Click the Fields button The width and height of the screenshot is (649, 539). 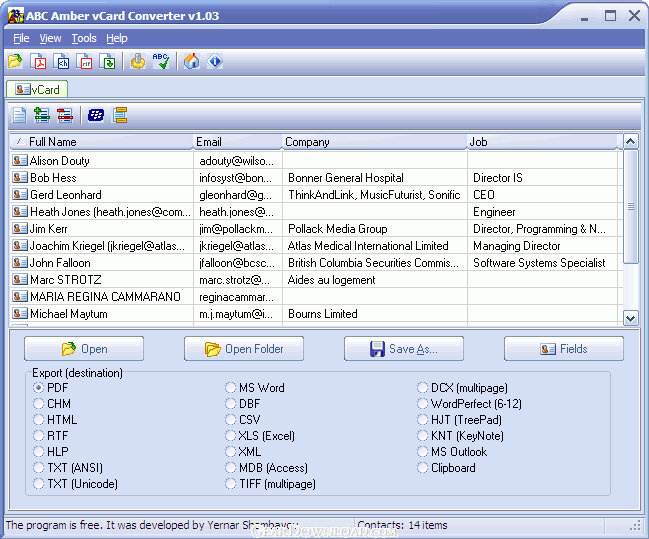coord(564,349)
